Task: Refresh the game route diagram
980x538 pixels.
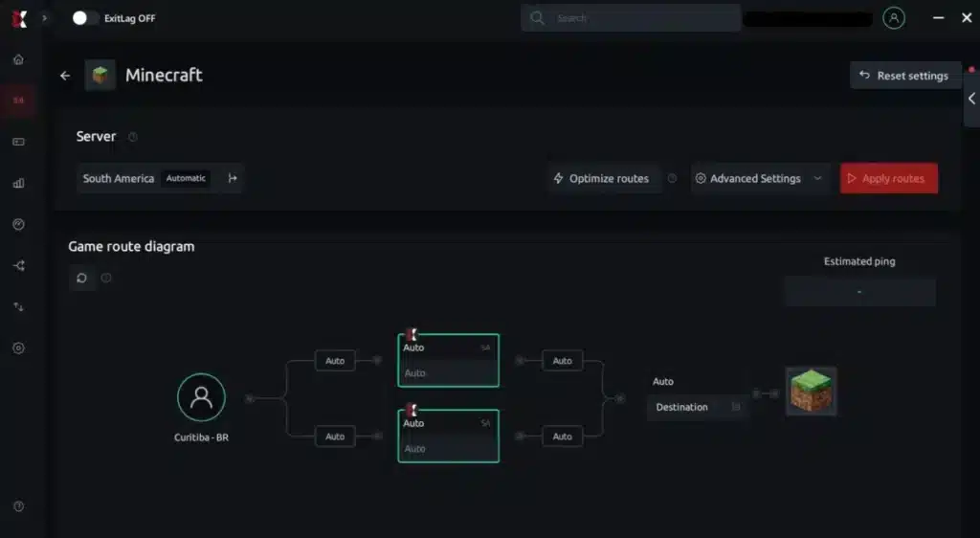Action: [x=82, y=278]
